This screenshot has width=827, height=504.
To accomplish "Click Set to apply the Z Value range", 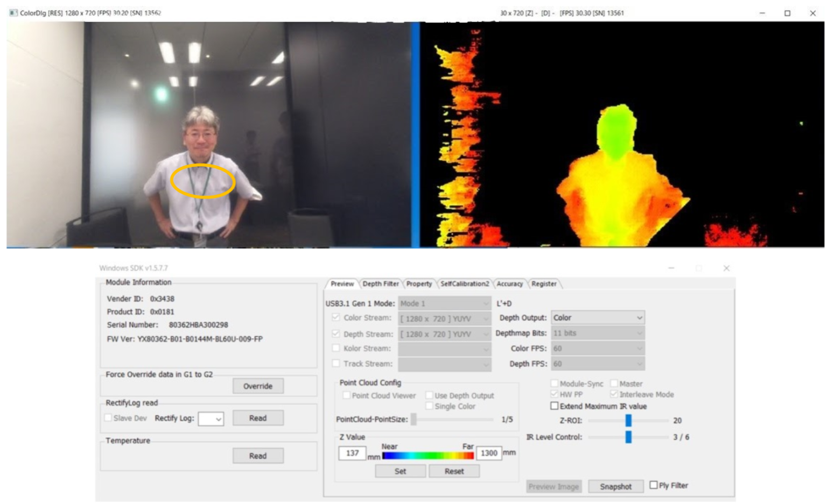I will click(401, 471).
